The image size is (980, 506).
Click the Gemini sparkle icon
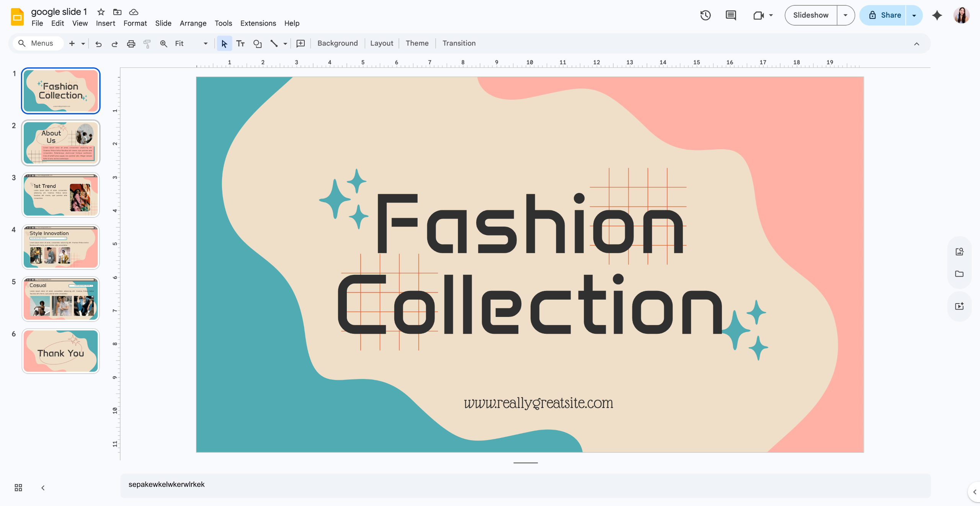pos(937,15)
